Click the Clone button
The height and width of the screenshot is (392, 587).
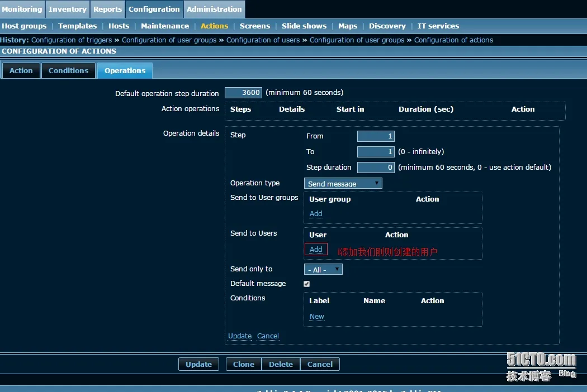[x=244, y=364]
